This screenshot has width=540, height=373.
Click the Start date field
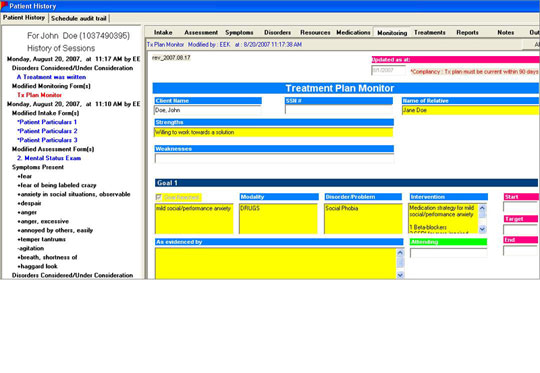[520, 207]
